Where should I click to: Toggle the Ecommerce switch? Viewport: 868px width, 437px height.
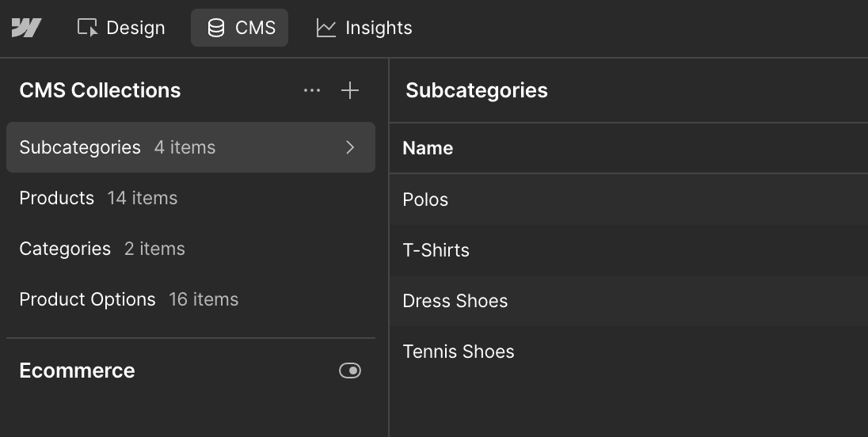[349, 370]
